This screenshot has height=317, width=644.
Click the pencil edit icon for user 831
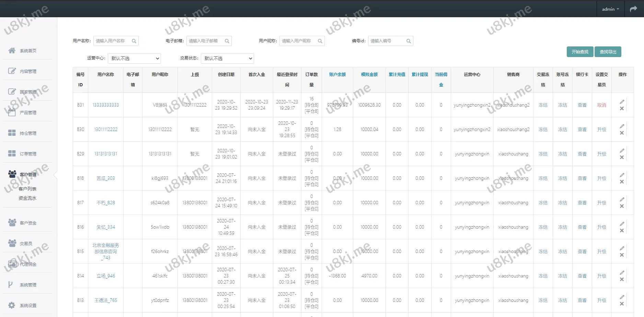pyautogui.click(x=622, y=101)
